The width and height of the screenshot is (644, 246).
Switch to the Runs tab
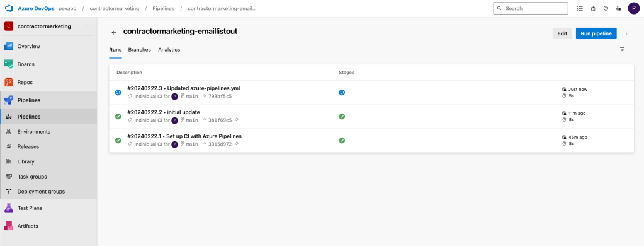[115, 50]
